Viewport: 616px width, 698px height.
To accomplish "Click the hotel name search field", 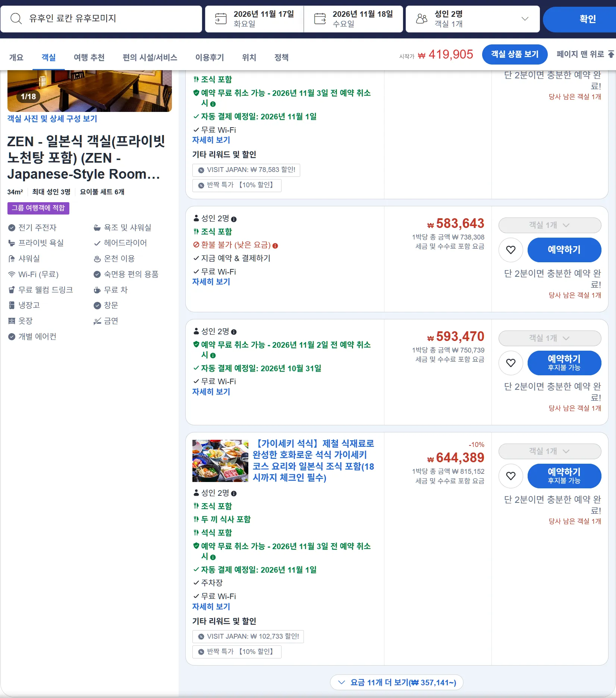I will (x=101, y=19).
